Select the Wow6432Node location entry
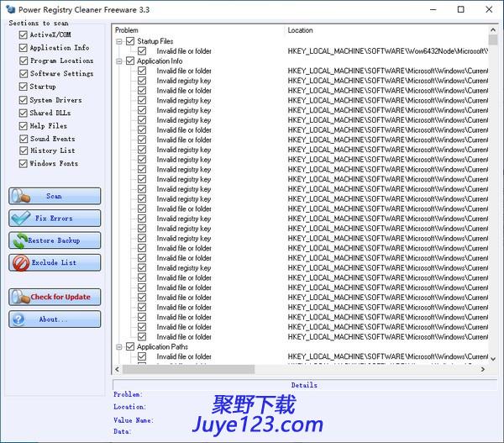This screenshot has width=504, height=443. click(x=387, y=51)
